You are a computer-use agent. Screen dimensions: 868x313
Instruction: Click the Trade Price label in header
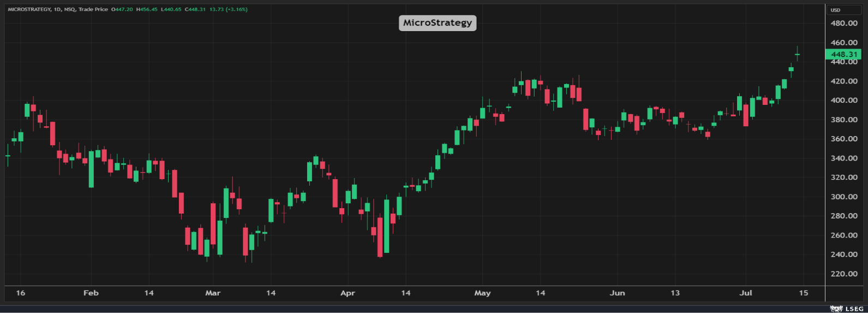click(x=93, y=9)
